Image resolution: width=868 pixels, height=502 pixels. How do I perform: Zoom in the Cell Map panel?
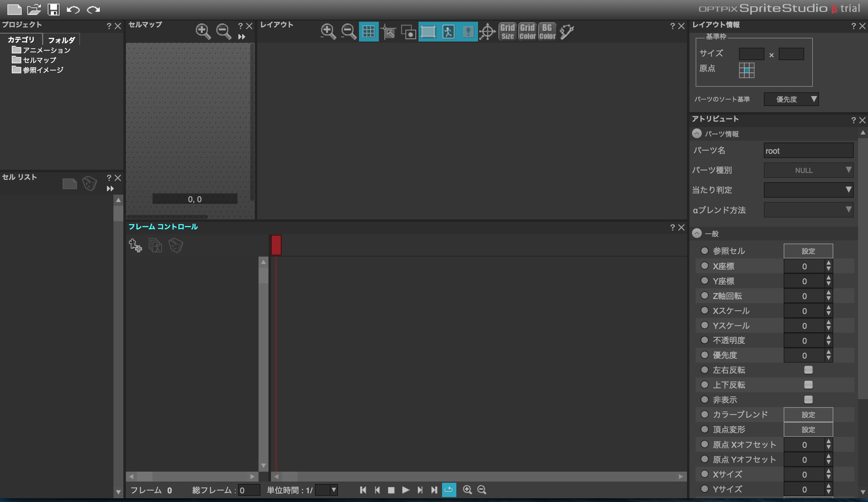(x=203, y=31)
